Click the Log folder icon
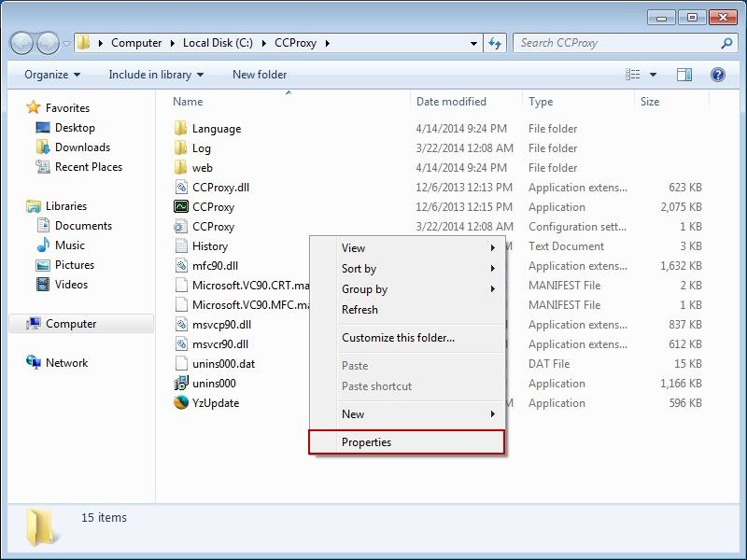This screenshot has height=560, width=747. click(180, 147)
